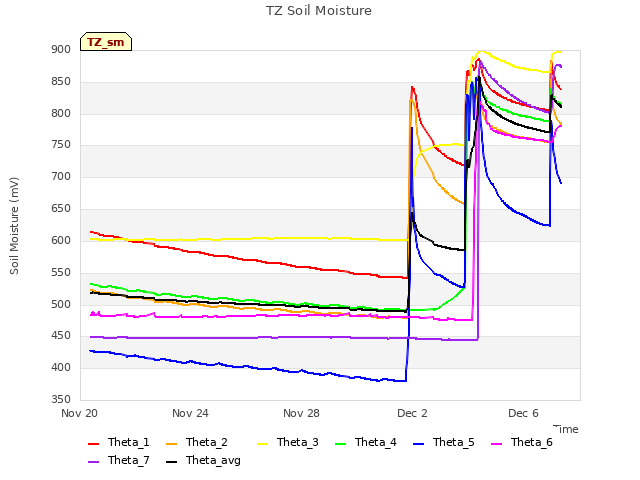
Task: Click the 600 y-axis tick label
Action: 61,241
